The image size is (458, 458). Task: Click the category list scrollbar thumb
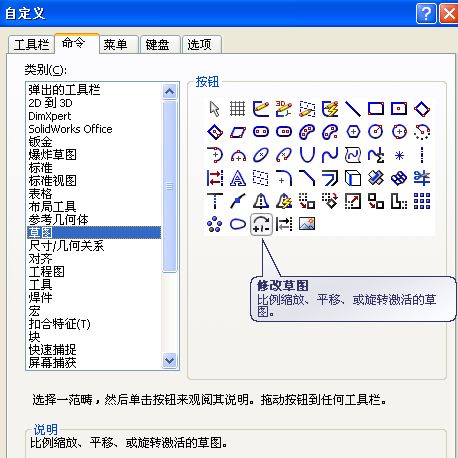170,186
